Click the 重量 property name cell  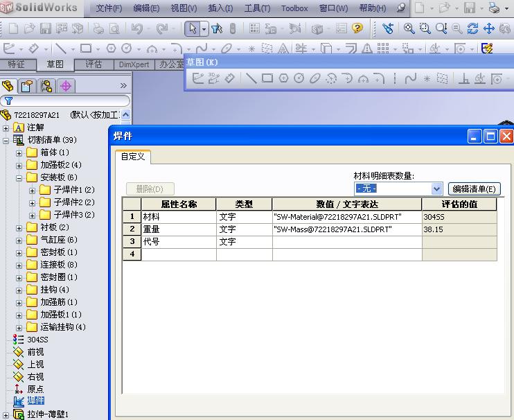[x=179, y=229]
